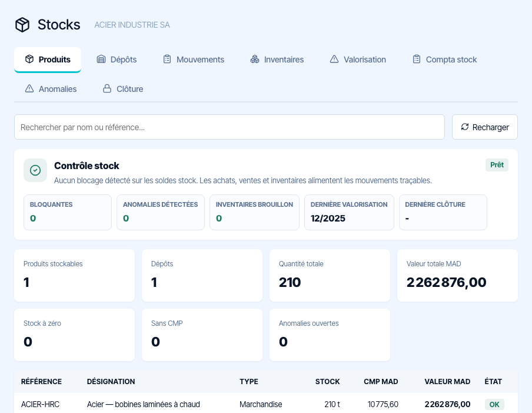Click the Produits stockables summary card
This screenshot has height=413, width=532.
coord(74,276)
